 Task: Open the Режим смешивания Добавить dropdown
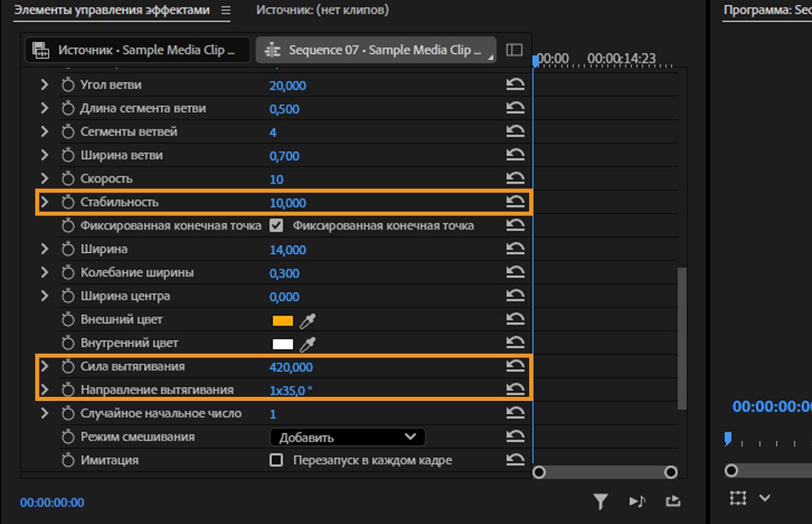347,437
